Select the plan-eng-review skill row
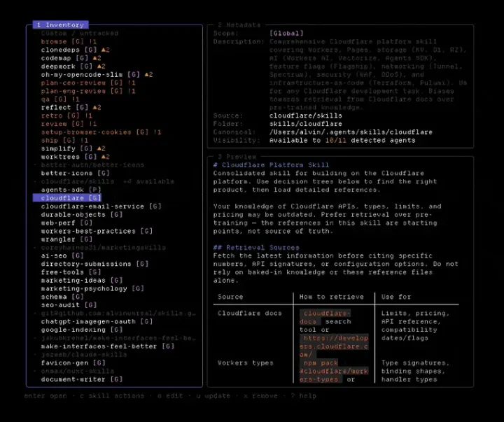Image resolution: width=504 pixels, height=422 pixels. pyautogui.click(x=88, y=91)
